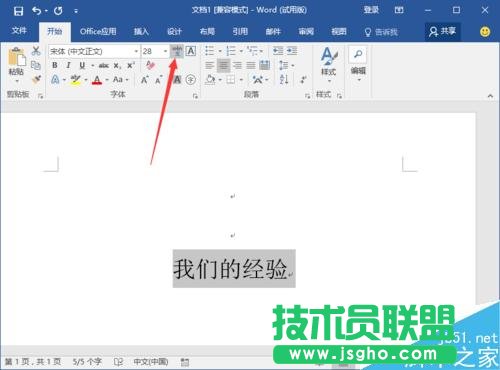Apply bulleted list formatting
Screen dimensions: 500x370
pyautogui.click(x=210, y=51)
